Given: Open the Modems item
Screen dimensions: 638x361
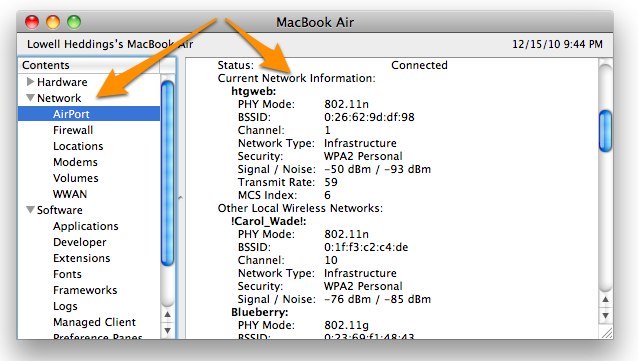Looking at the screenshot, I should (75, 162).
